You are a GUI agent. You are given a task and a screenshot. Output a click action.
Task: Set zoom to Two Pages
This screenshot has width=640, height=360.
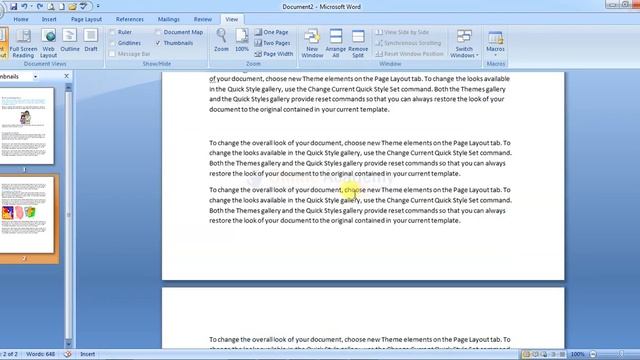coord(272,43)
